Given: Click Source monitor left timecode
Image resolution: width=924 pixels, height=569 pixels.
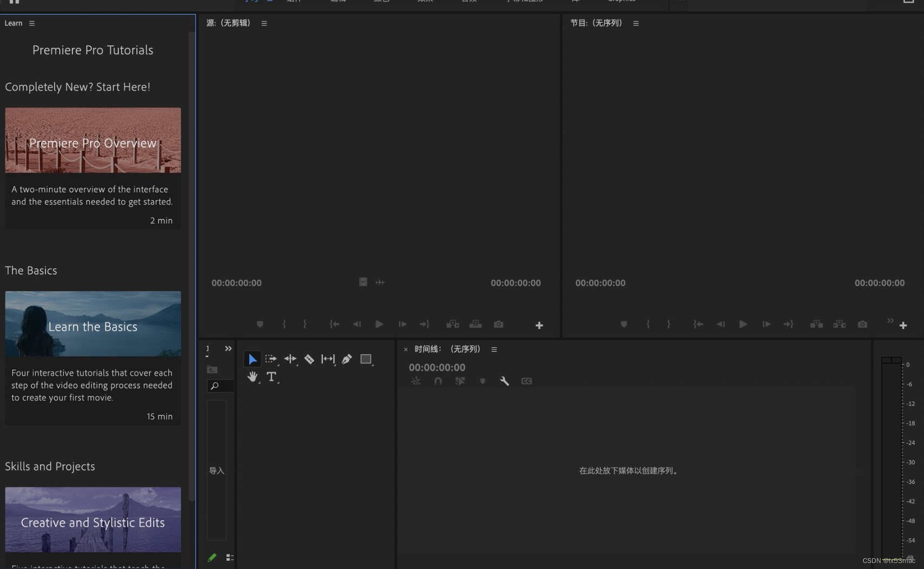Looking at the screenshot, I should [x=236, y=283].
